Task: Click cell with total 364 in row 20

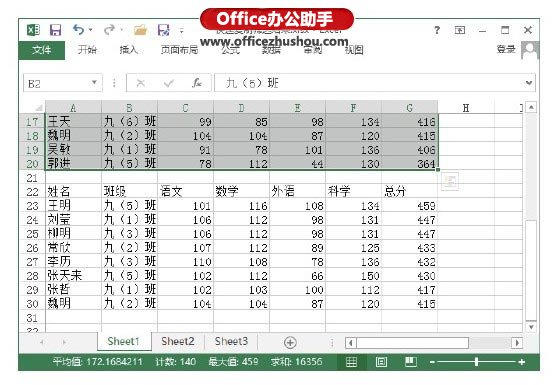Action: click(x=409, y=164)
